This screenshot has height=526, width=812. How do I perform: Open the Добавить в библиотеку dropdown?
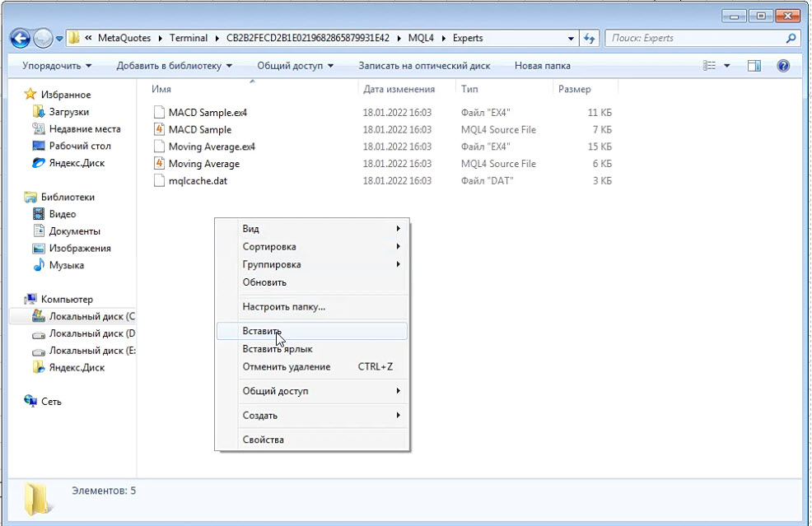point(174,66)
